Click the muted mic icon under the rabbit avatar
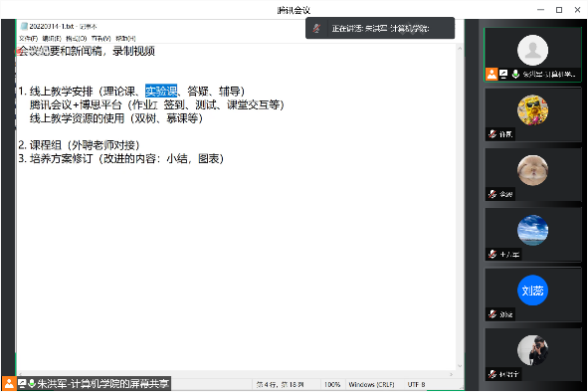Screen dimensions: 588x392 tap(492, 194)
